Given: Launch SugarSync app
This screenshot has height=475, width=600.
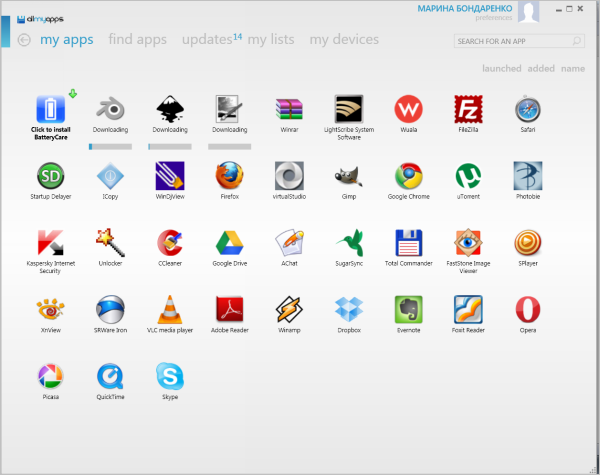Looking at the screenshot, I should [350, 242].
